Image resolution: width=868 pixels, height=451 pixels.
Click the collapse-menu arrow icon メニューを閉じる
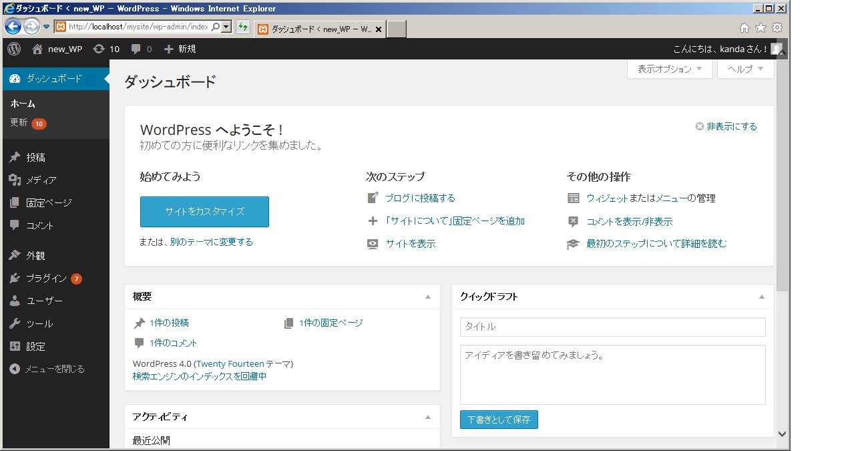tap(15, 369)
